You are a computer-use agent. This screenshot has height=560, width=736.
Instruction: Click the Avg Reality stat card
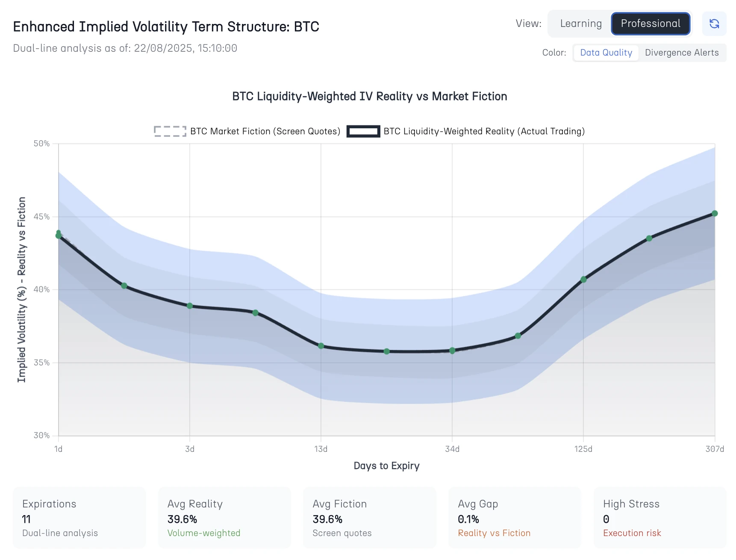click(x=224, y=518)
